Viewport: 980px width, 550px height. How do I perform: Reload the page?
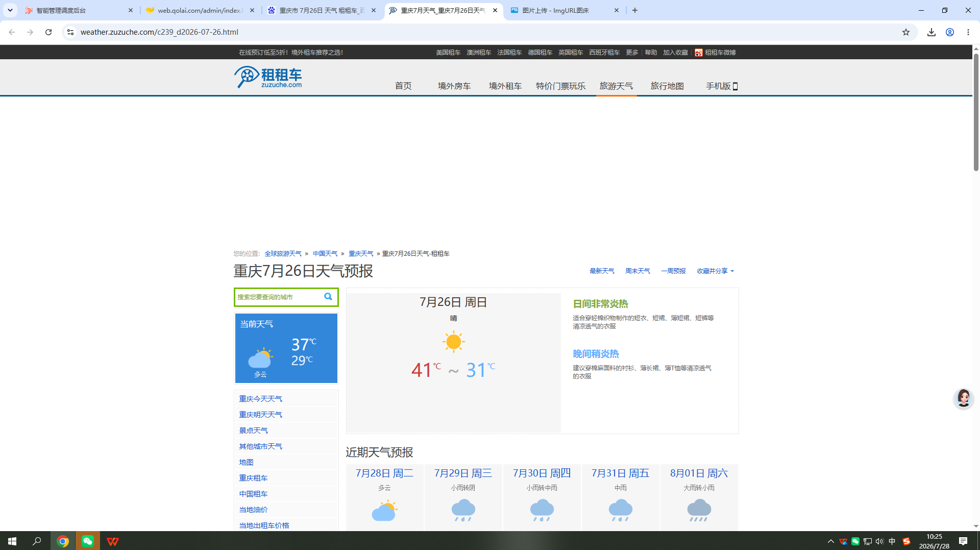coord(48,32)
